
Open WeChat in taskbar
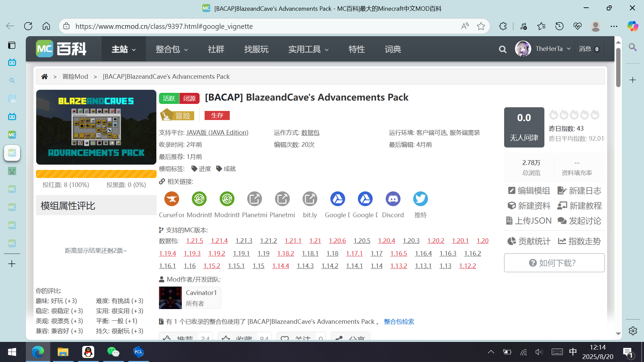(x=113, y=352)
